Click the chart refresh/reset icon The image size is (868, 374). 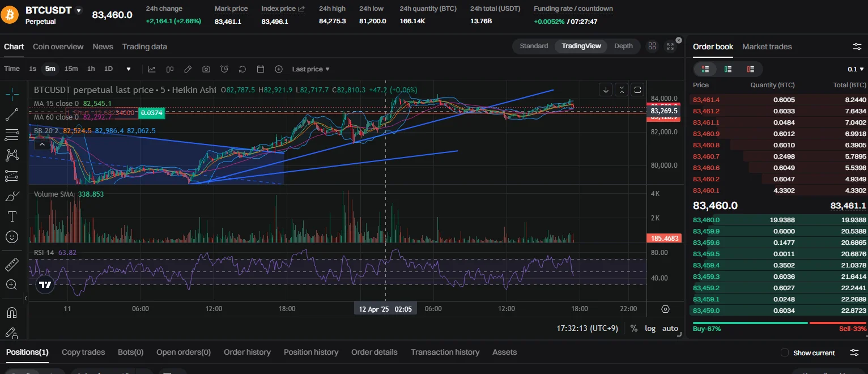click(x=242, y=69)
